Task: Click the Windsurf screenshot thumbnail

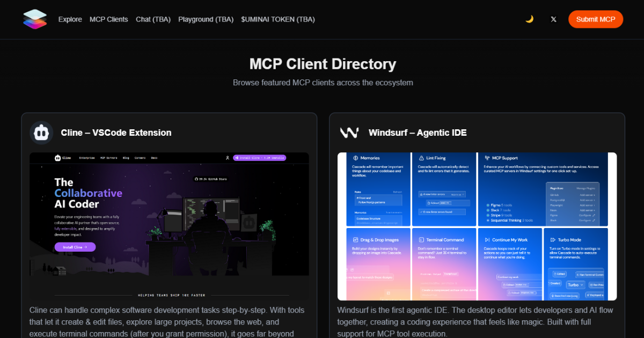Action: point(477,226)
